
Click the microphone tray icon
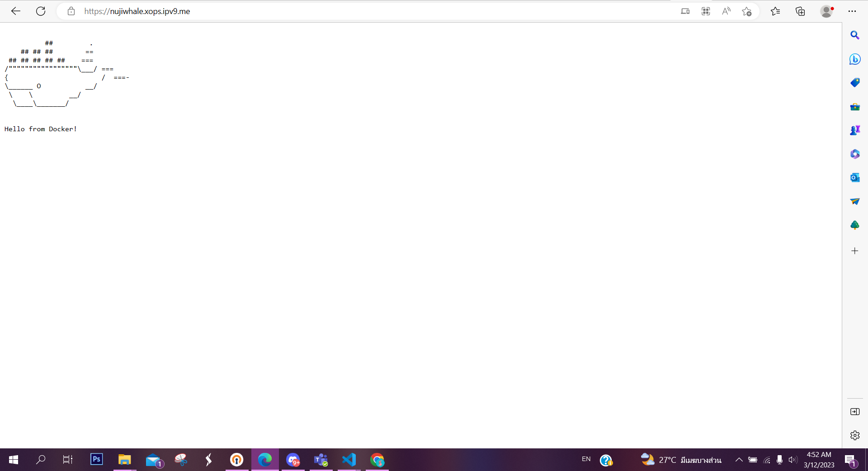[779, 460]
